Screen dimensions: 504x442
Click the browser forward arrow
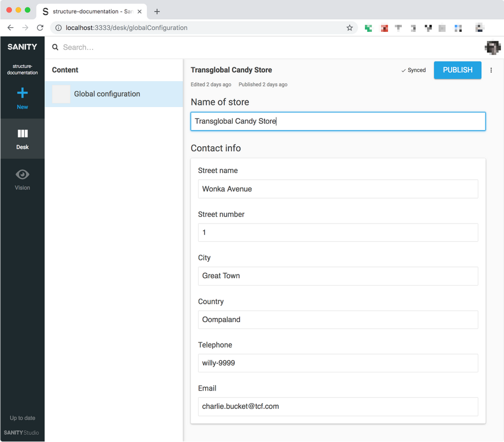(x=25, y=28)
